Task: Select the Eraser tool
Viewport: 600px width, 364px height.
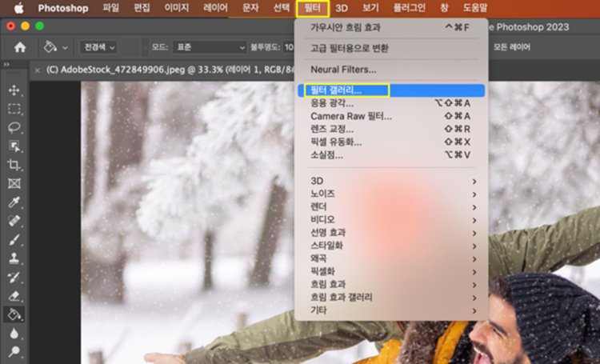Action: 14,296
